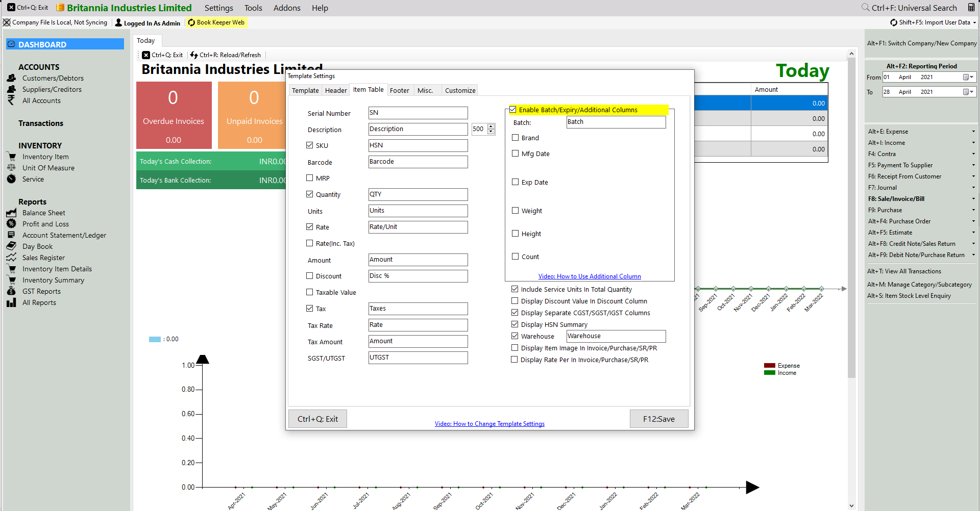Check the Discount checkbox
Viewport: 980px width, 511px height.
(310, 276)
